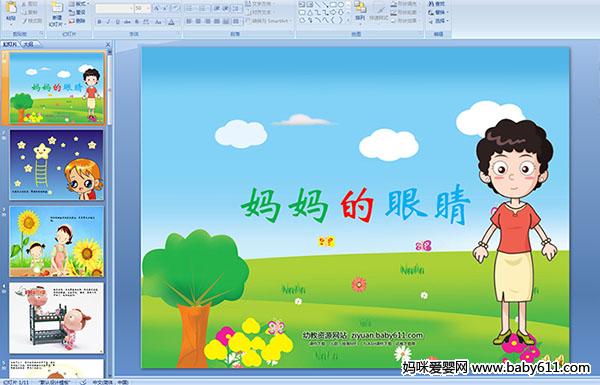Open the font name dropdown
Screen dimensions: 600x385
click(x=114, y=8)
